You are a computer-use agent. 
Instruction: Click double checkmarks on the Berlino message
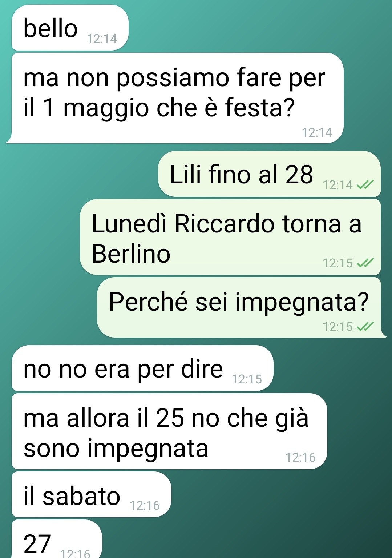click(365, 263)
